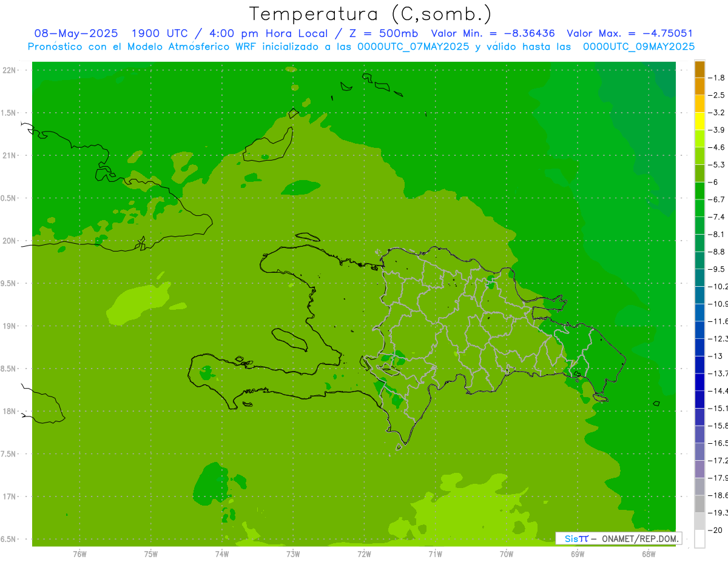The height and width of the screenshot is (562, 728).
Task: Click the '18N' latitude label
Action: [x=10, y=411]
